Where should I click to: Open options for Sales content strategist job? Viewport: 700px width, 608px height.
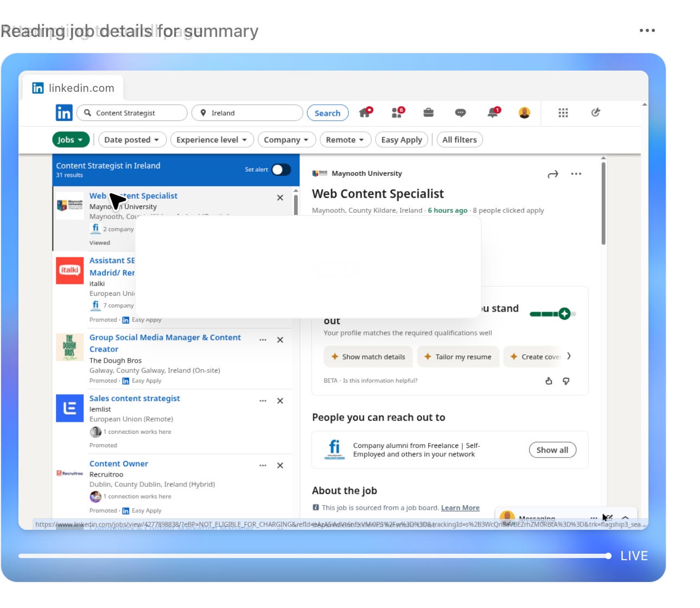(x=263, y=401)
